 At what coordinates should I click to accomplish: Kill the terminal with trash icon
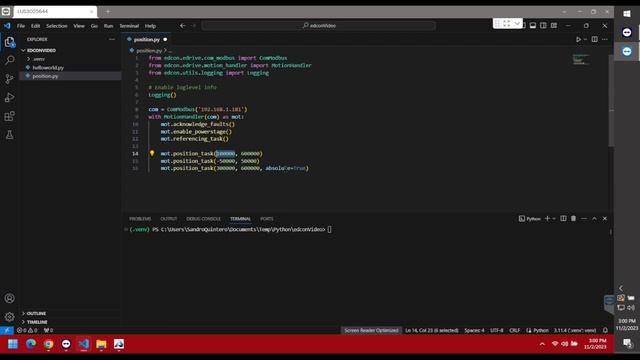(x=573, y=219)
